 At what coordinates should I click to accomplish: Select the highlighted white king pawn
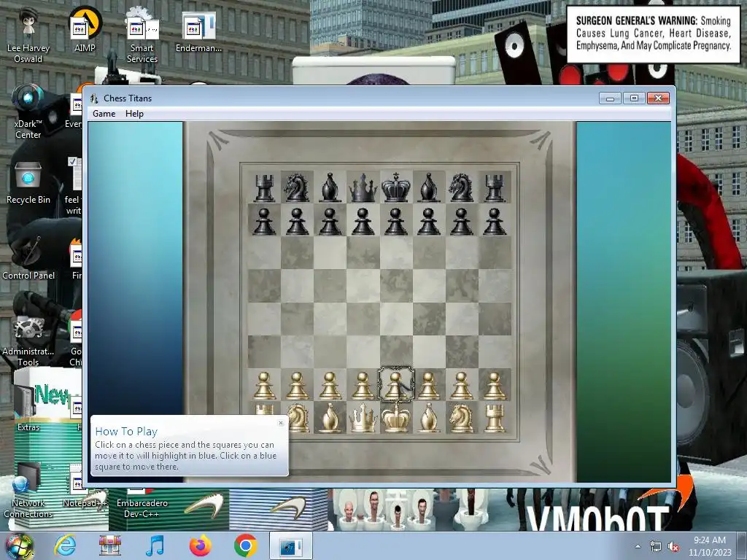point(395,385)
